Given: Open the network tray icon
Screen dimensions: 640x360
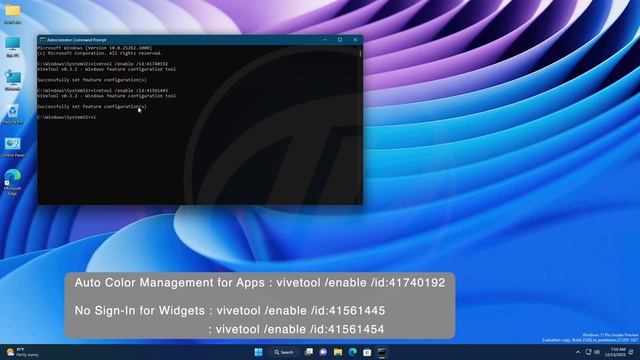Looking at the screenshot, I should pos(588,352).
